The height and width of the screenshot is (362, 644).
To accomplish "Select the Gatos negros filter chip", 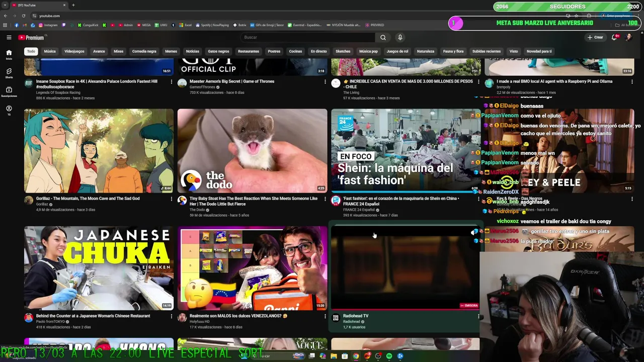I will 218,51.
